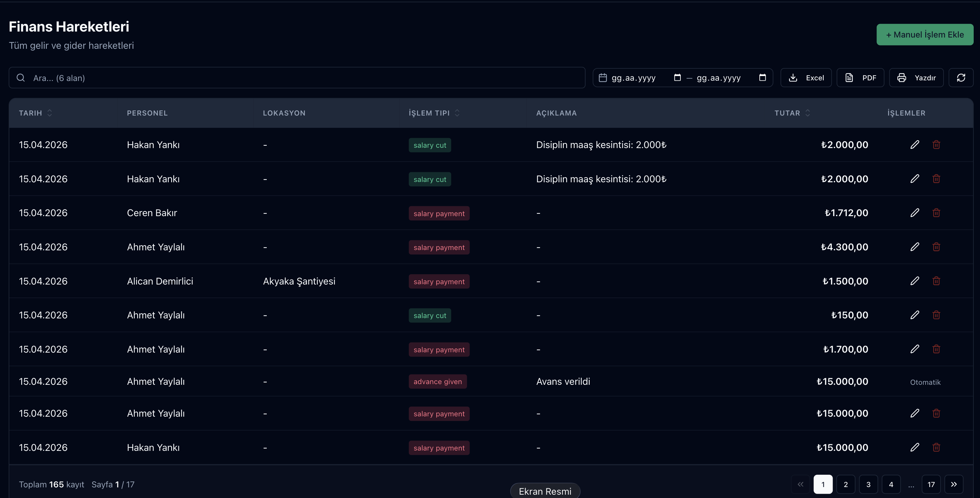Image resolution: width=980 pixels, height=498 pixels.
Task: Click the ₺1.712,00 amount cell
Action: point(846,213)
